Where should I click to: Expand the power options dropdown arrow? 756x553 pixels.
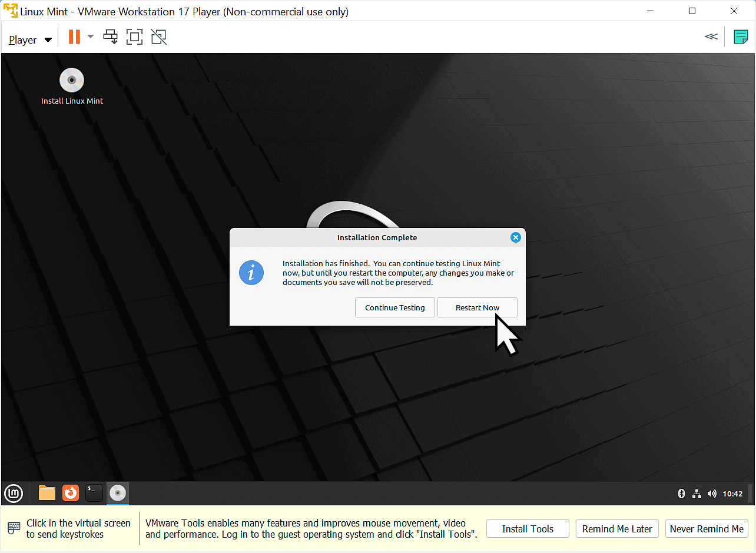click(91, 37)
